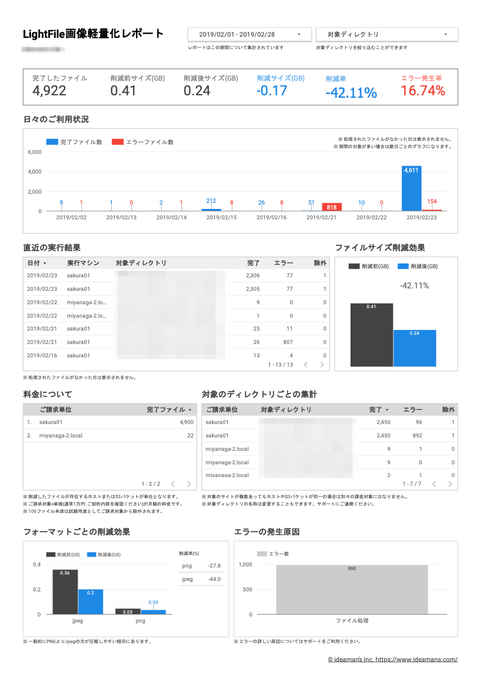Sort by 完了ファイル column in billing table
The height and width of the screenshot is (680, 480).
169,409
